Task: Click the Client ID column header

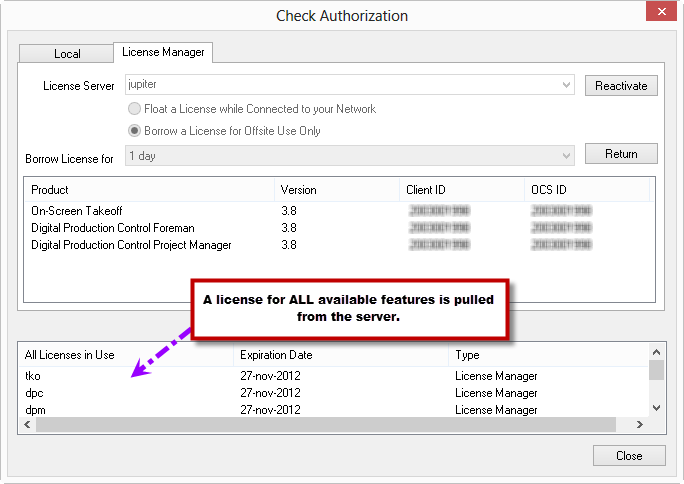Action: click(x=462, y=190)
